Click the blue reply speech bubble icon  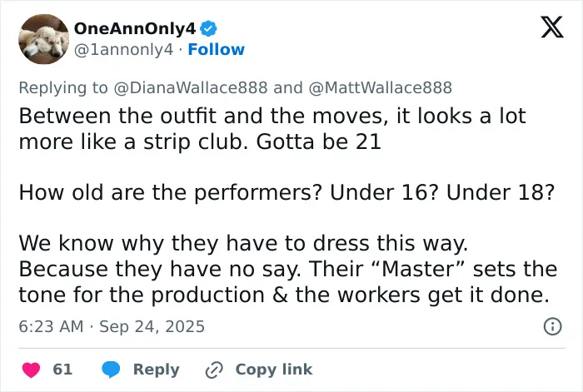(111, 370)
